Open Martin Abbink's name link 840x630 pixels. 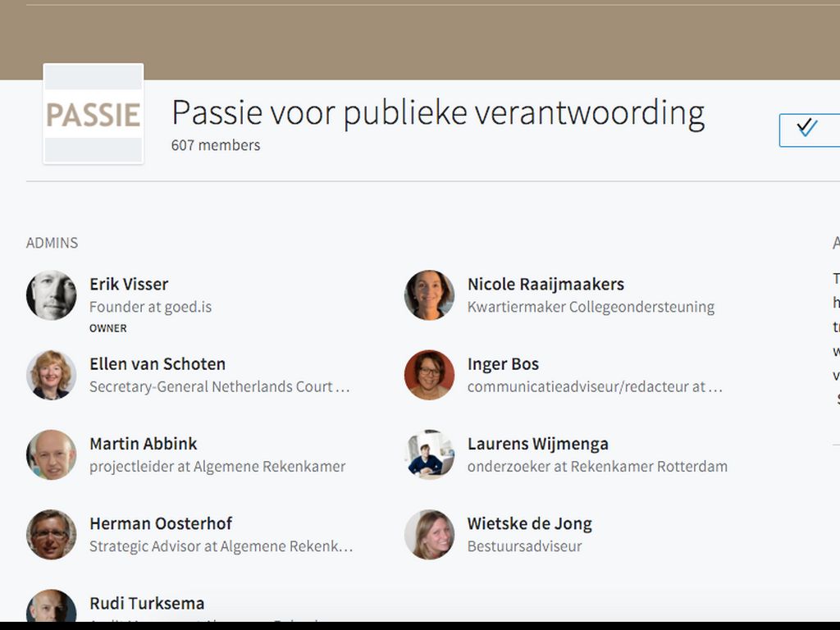tap(144, 444)
